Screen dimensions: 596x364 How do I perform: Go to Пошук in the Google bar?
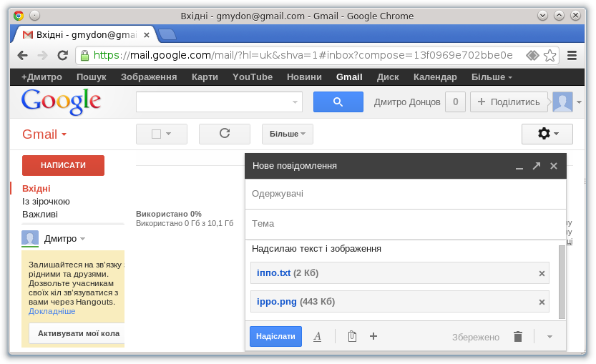[x=92, y=77]
